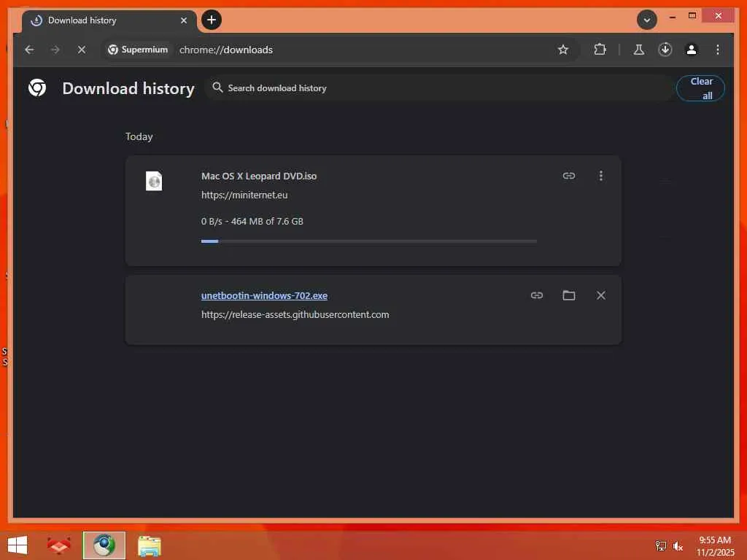Click the Clear all button
Screen dimensions: 747x560
tap(700, 88)
